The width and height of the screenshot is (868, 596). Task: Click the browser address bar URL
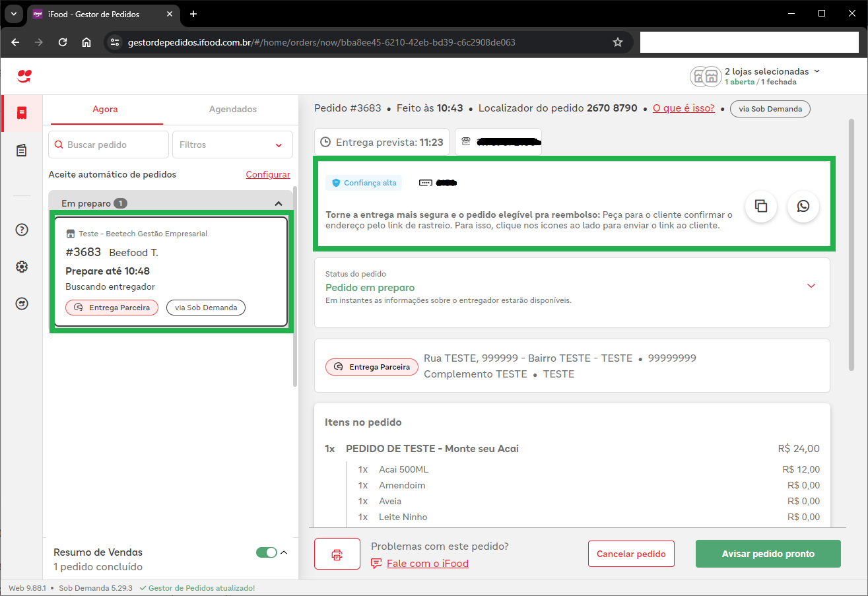321,42
